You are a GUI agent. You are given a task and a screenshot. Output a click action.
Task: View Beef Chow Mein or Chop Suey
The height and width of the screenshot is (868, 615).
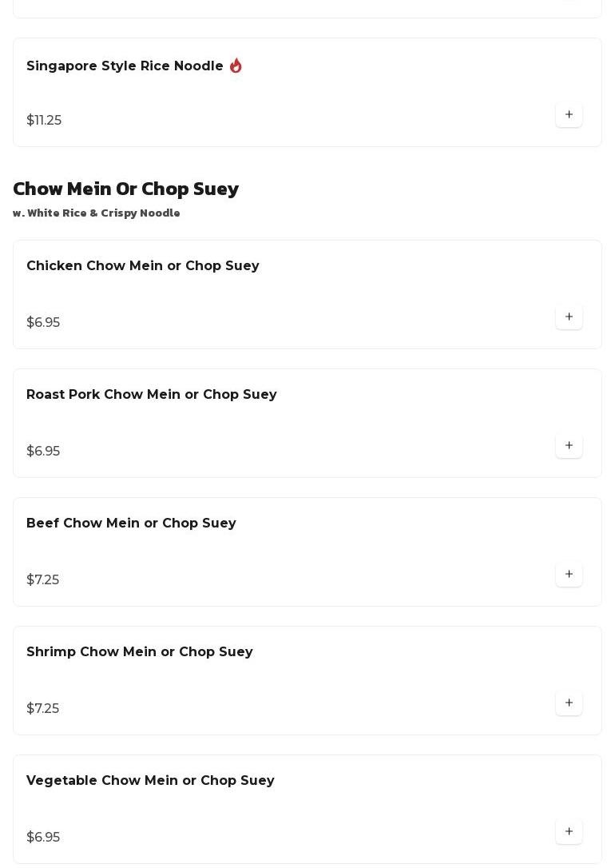(131, 524)
